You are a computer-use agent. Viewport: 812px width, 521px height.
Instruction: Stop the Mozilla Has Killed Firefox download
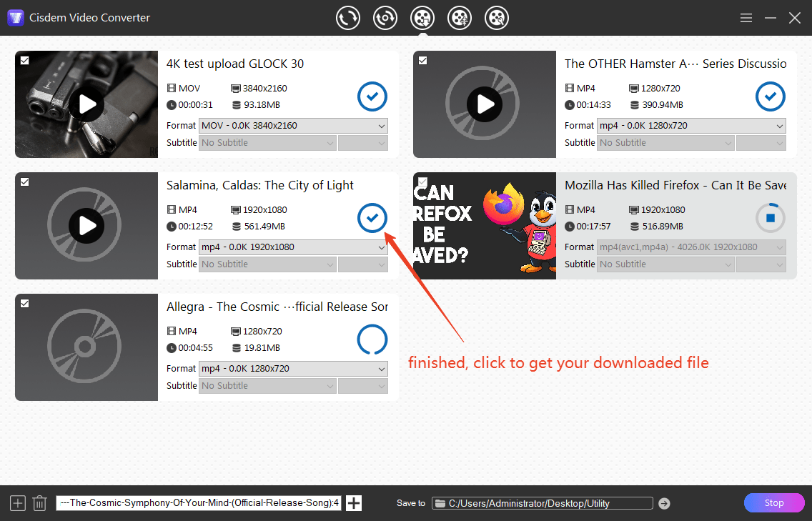[770, 218]
